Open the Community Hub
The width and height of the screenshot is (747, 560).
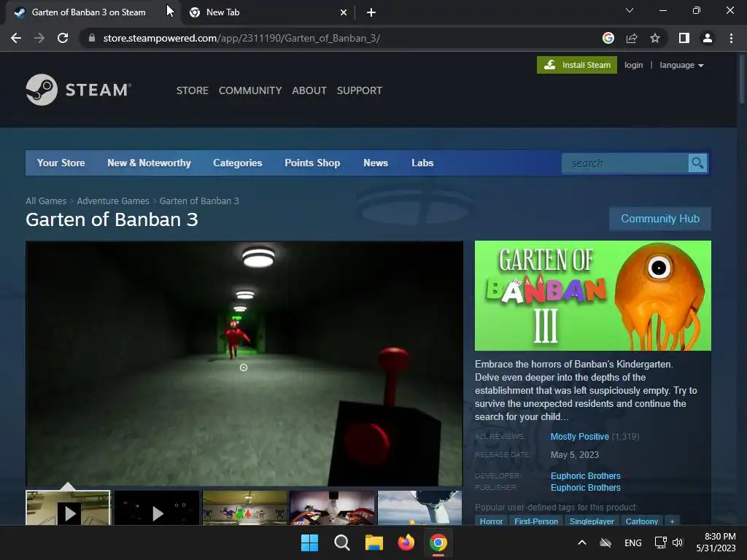(659, 219)
